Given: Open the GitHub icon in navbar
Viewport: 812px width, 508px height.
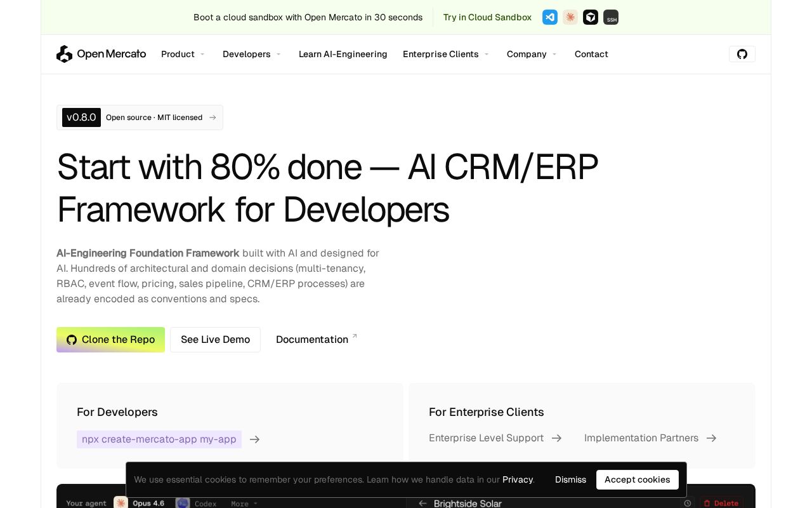Looking at the screenshot, I should [x=742, y=54].
